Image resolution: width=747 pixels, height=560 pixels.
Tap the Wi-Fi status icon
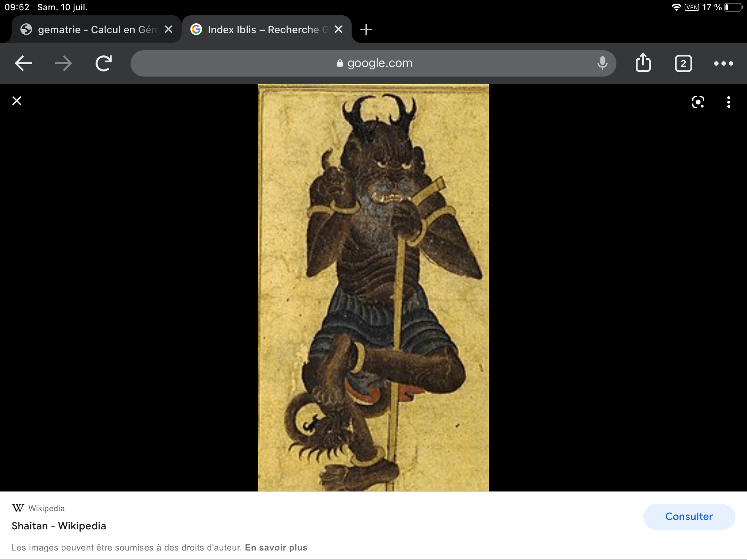[x=676, y=7]
